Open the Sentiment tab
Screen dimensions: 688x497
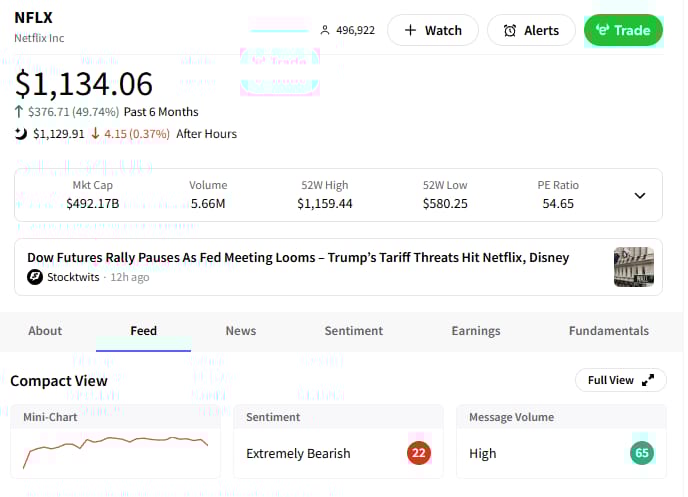click(354, 331)
